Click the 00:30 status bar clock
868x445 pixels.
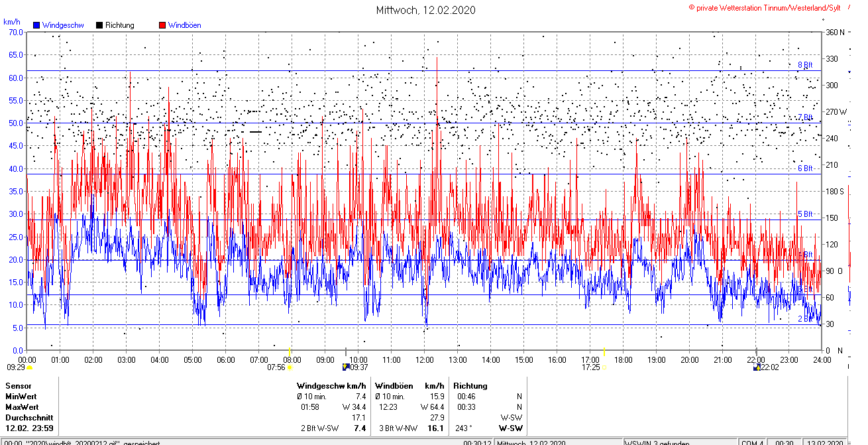pyautogui.click(x=785, y=442)
